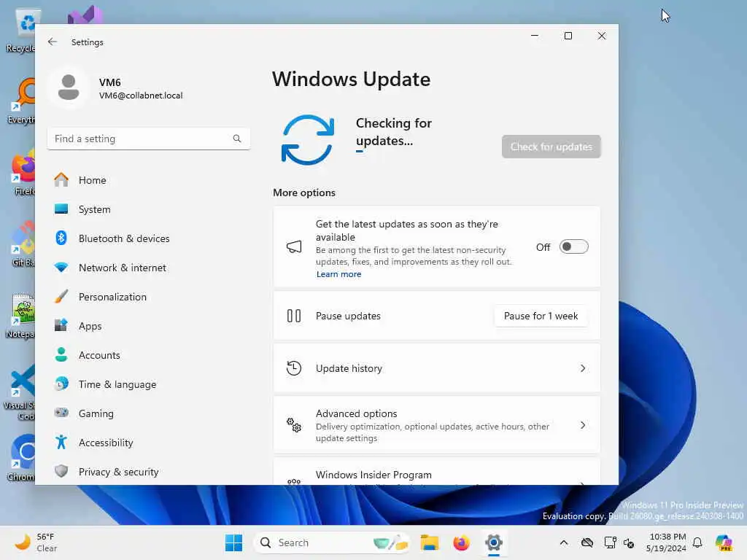
Task: Click the updates progress bar indicator
Action: coord(360,152)
